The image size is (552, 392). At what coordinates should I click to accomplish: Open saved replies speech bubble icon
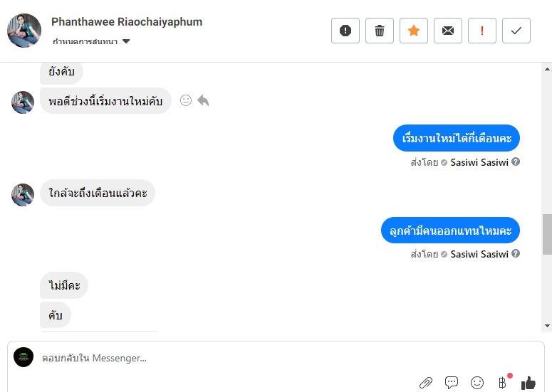452,383
